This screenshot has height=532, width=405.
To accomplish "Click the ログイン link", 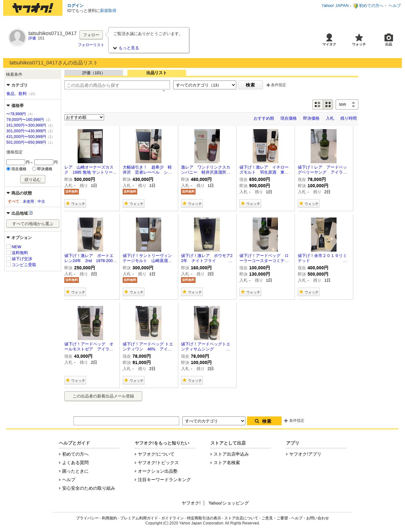I will 75,5.
